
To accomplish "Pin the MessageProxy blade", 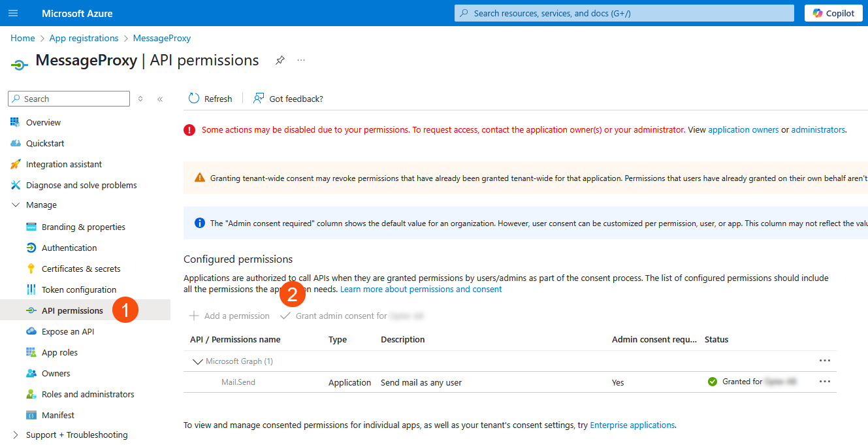I will pyautogui.click(x=280, y=60).
